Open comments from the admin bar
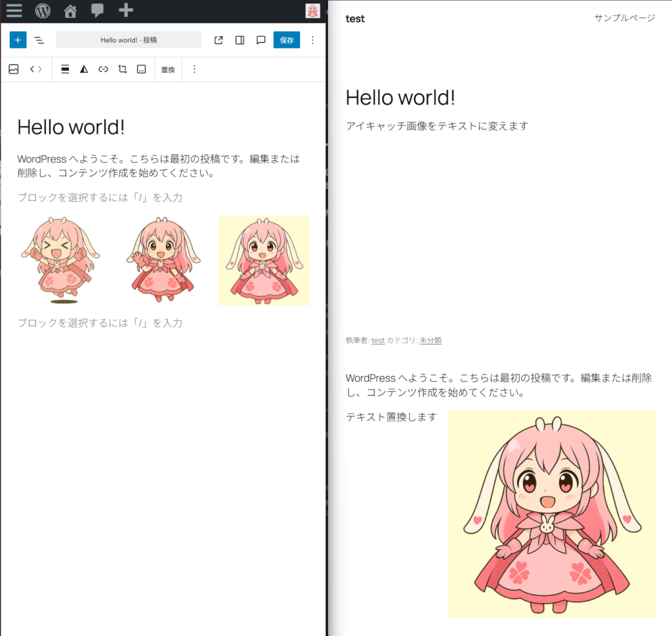The image size is (672, 636). (97, 11)
